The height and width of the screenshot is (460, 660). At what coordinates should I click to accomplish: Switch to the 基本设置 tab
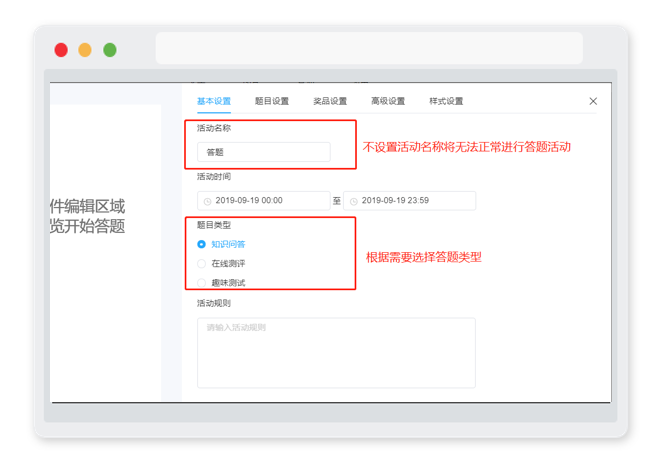(x=214, y=101)
